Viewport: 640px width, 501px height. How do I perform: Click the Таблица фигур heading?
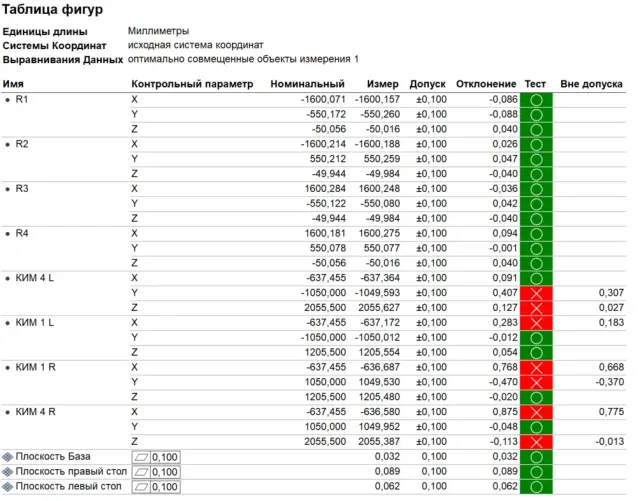[x=52, y=9]
